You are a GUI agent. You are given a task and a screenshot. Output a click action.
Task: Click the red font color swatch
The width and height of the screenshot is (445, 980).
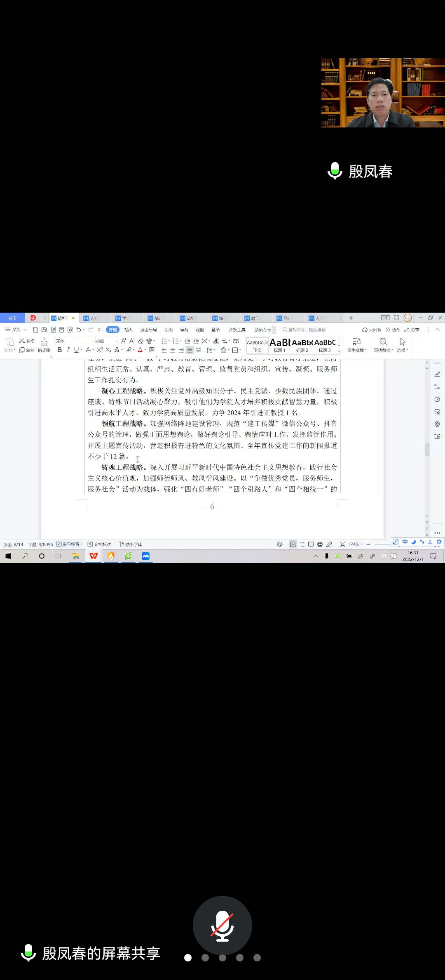(x=140, y=350)
